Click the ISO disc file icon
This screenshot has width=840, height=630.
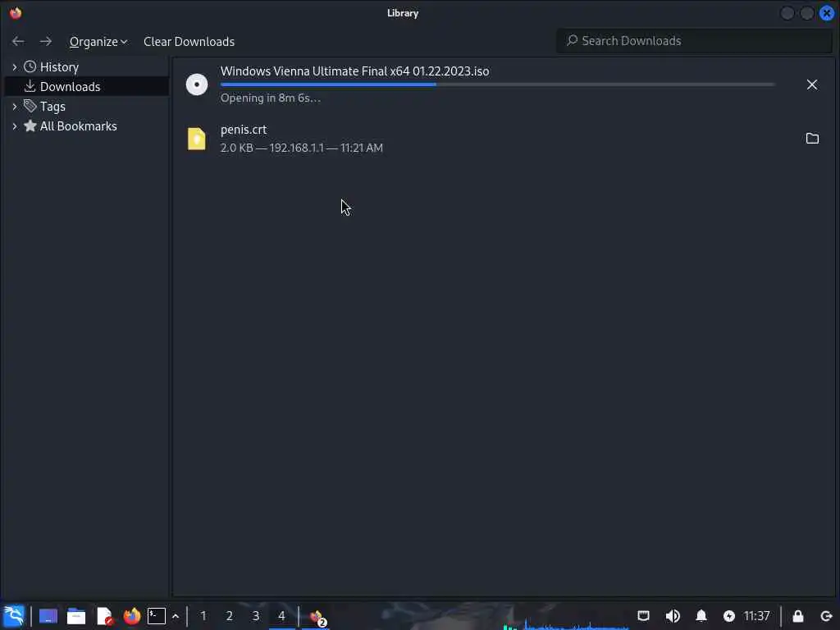point(197,84)
